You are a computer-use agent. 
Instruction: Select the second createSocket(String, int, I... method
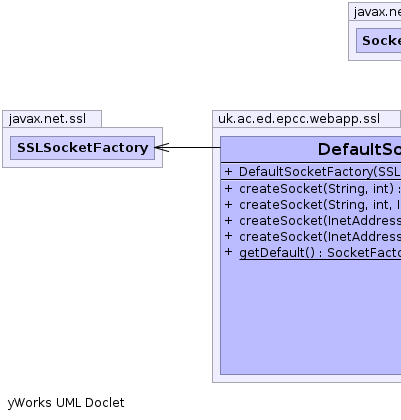320,205
